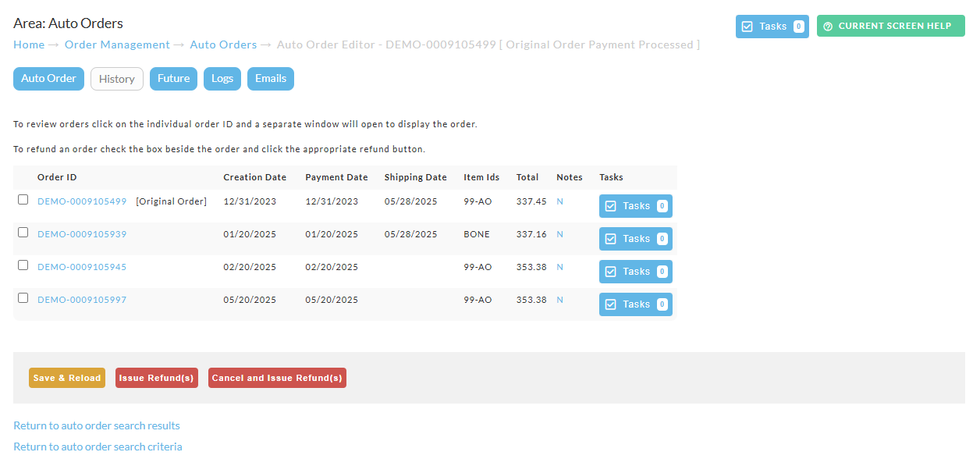Image resolution: width=980 pixels, height=459 pixels.
Task: Check the box for order DEMO-0009105499
Action: pyautogui.click(x=23, y=200)
